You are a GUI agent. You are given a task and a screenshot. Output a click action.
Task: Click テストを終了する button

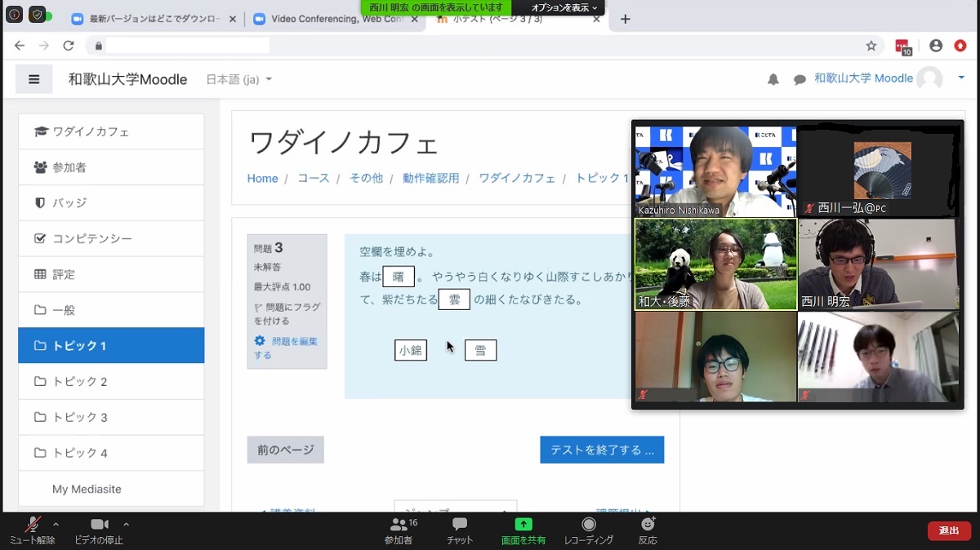click(x=602, y=450)
